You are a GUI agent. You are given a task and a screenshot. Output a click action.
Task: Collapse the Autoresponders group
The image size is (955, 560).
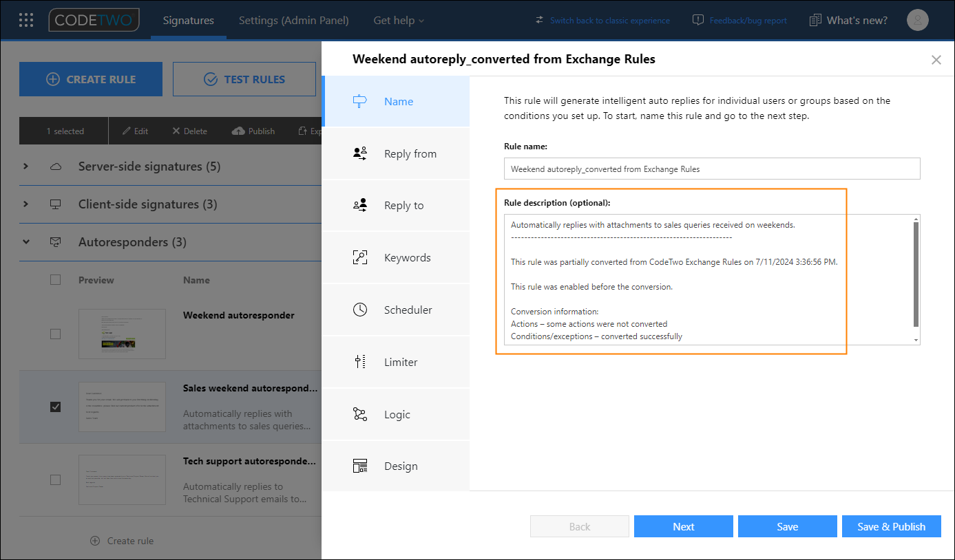(26, 242)
